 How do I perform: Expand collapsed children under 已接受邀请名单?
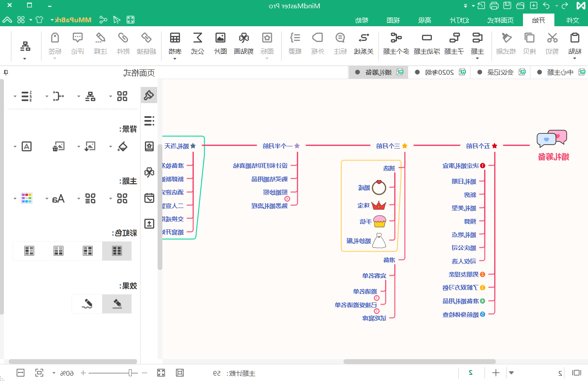(377, 311)
